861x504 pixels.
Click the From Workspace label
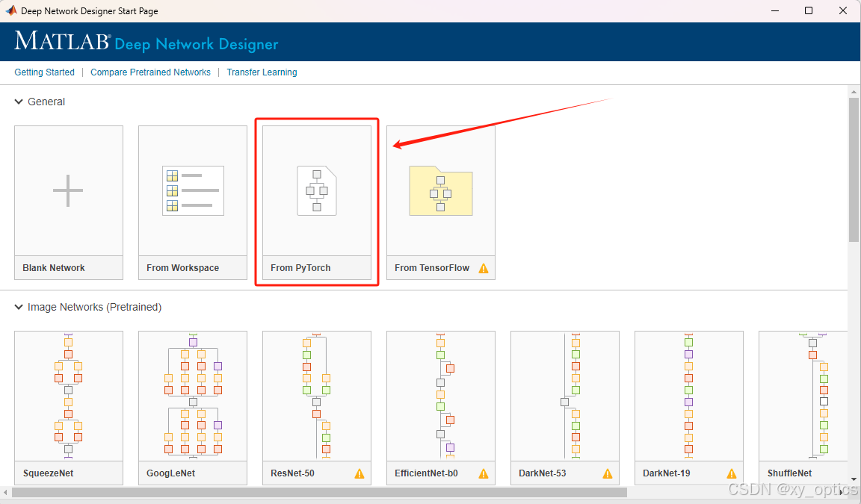(183, 267)
